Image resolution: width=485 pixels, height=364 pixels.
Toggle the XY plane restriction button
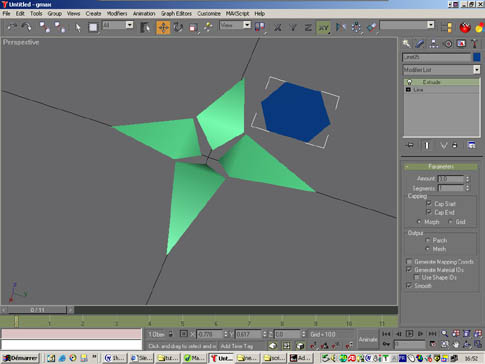point(323,27)
